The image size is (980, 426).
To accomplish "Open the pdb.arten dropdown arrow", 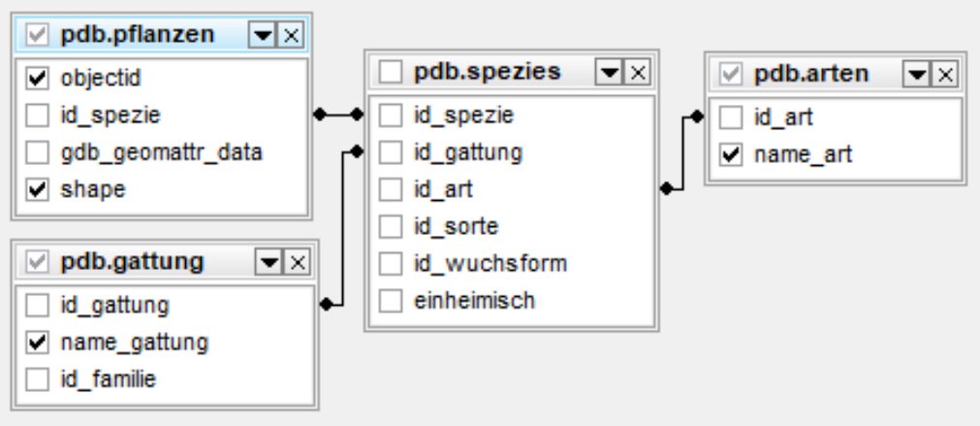I will [x=917, y=74].
